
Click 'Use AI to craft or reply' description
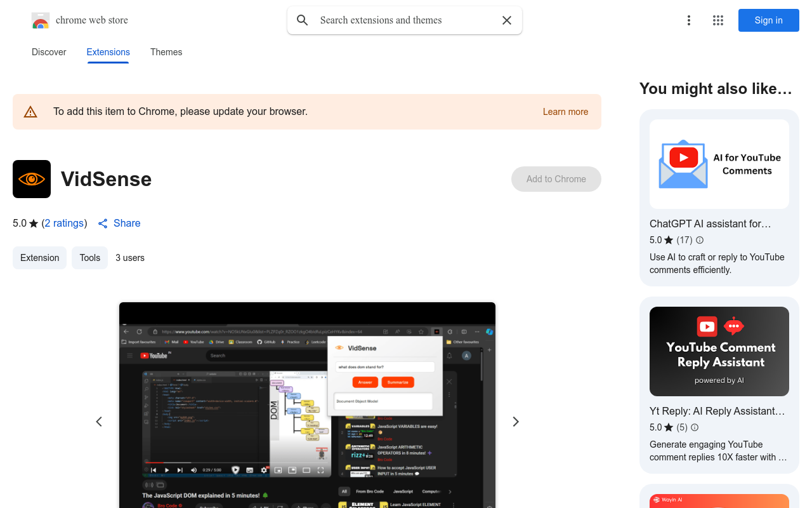click(x=717, y=264)
